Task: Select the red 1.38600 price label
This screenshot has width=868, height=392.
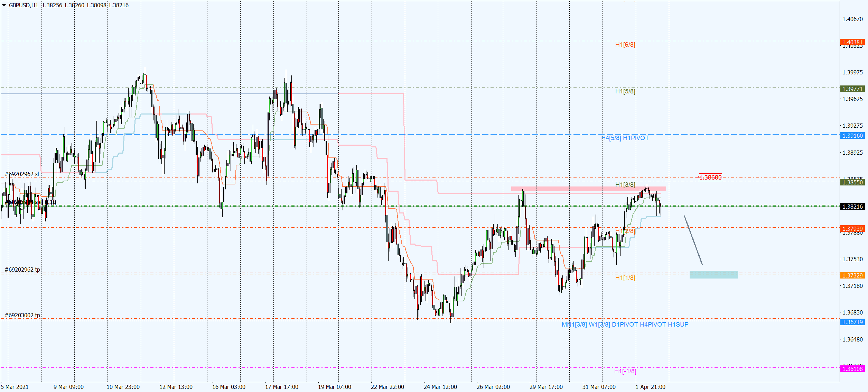Action: click(710, 177)
